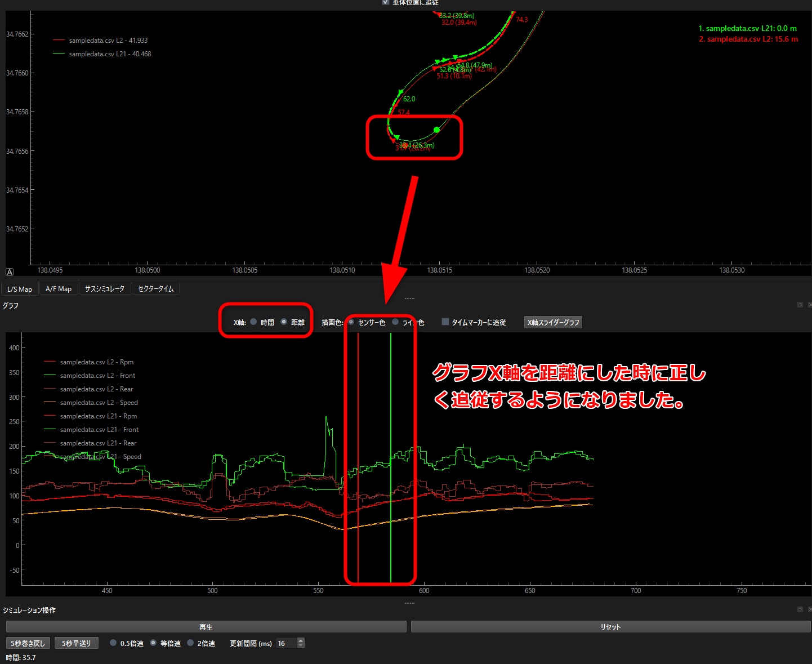The image size is (812, 664).
Task: Click graph legend 'sampledata.csv L2 - Speed'
Action: point(91,403)
